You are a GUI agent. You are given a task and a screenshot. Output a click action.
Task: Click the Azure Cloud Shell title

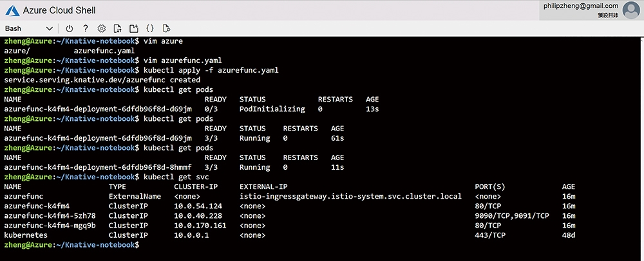(59, 10)
